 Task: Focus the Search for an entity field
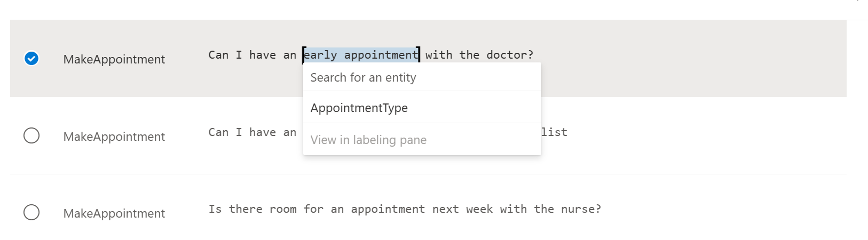tap(422, 77)
